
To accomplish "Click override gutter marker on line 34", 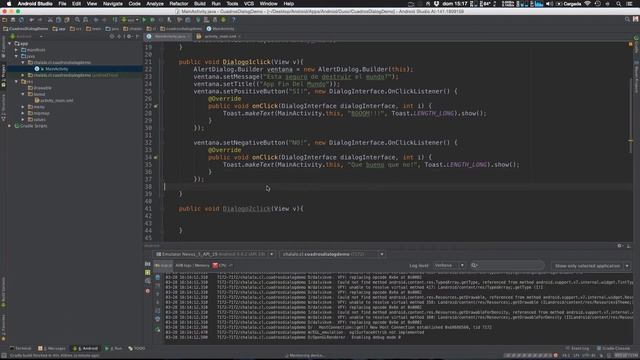I will 156,157.
